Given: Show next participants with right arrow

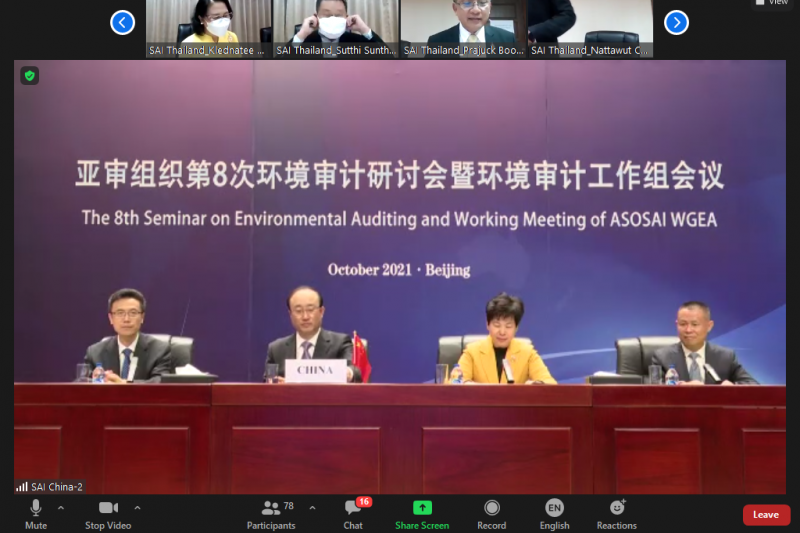Looking at the screenshot, I should pos(676,22).
